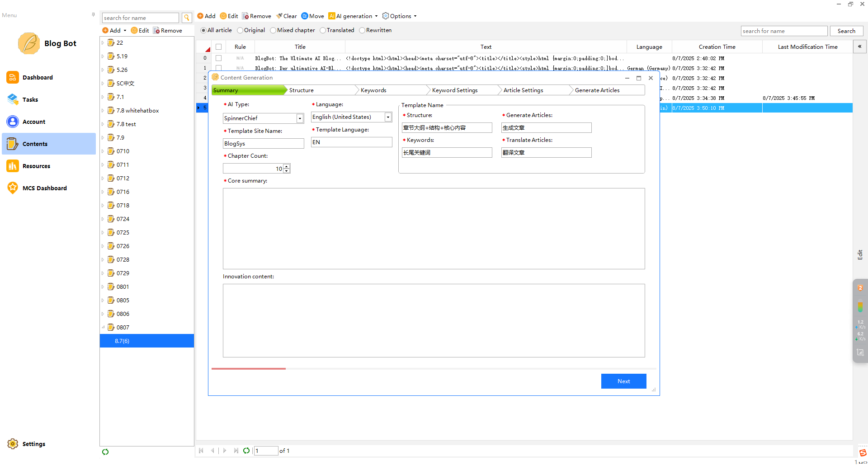
Task: Open Settings gear in sidebar
Action: click(13, 444)
